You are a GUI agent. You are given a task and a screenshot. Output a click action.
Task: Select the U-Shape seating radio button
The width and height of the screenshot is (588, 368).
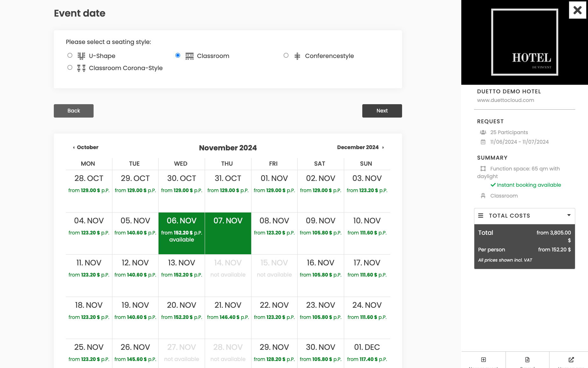pos(70,55)
